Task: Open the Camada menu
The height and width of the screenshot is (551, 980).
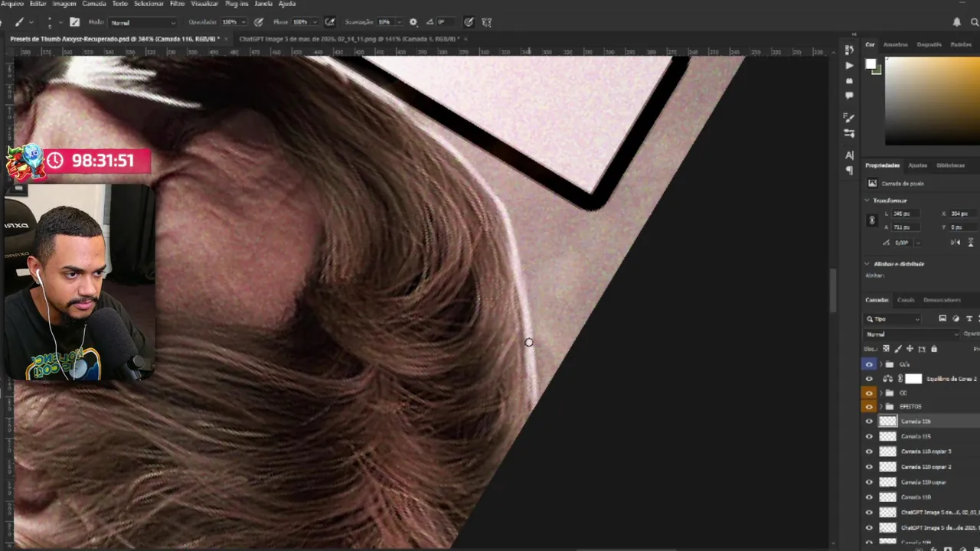Action: pos(94,4)
